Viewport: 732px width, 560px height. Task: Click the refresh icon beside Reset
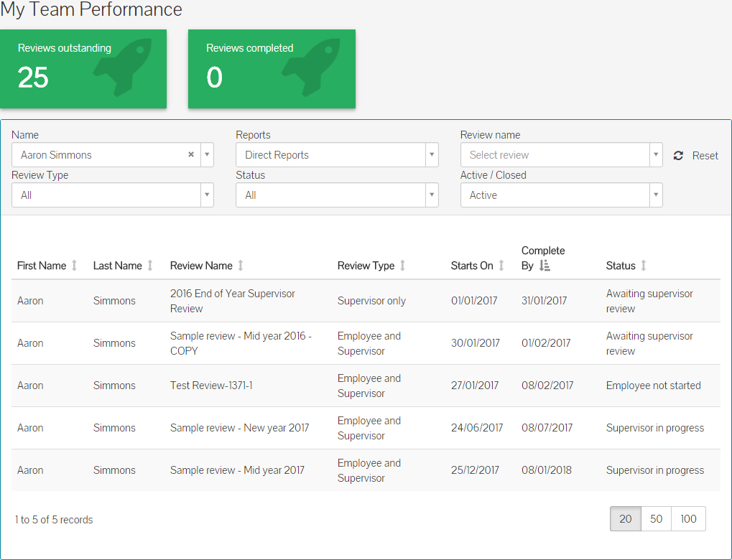[x=678, y=156]
